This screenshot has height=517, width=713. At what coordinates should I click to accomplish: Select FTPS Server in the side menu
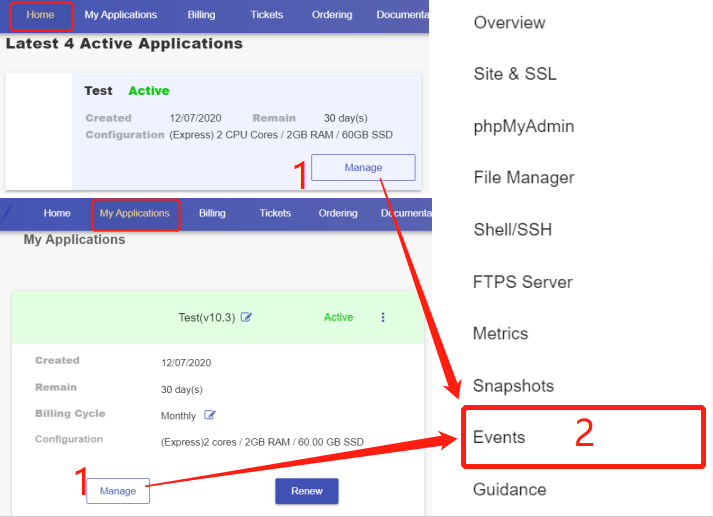pos(522,282)
